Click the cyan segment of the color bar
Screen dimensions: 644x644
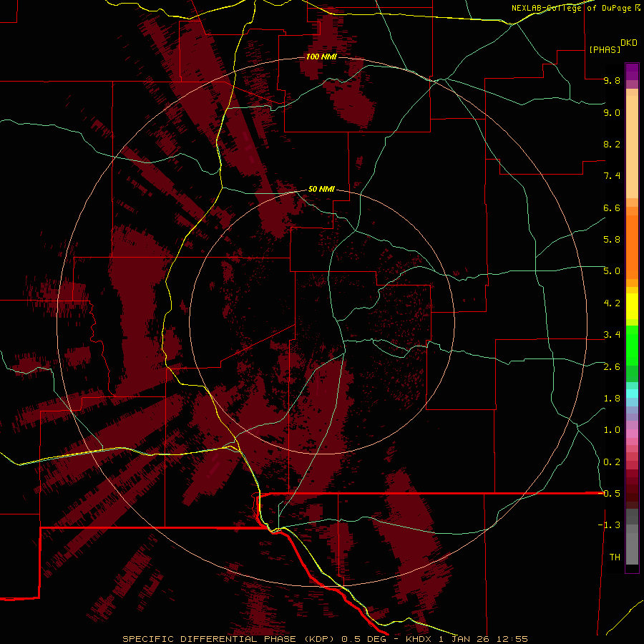click(x=632, y=394)
